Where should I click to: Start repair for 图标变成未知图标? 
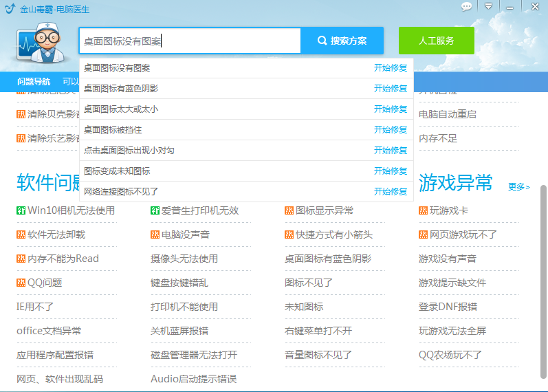click(x=391, y=171)
